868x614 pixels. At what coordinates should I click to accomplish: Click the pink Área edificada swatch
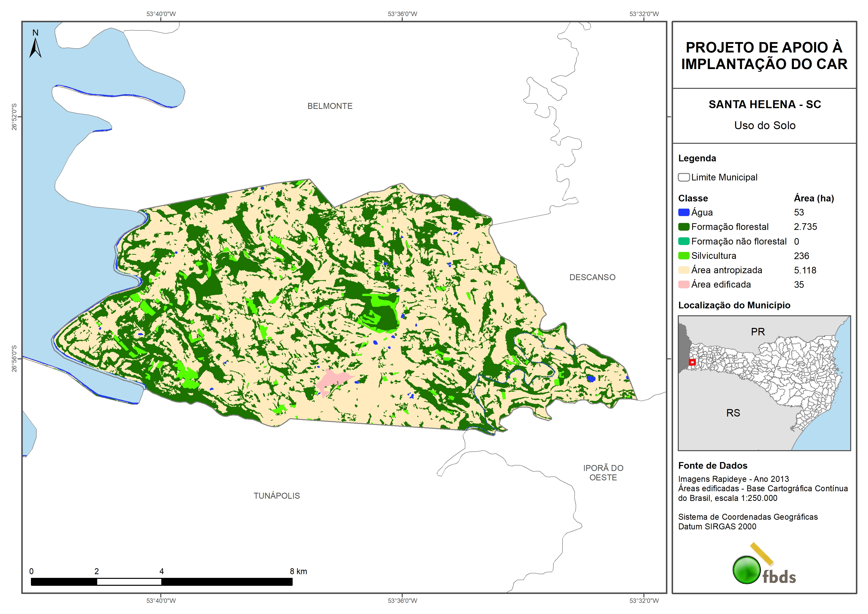coord(683,285)
